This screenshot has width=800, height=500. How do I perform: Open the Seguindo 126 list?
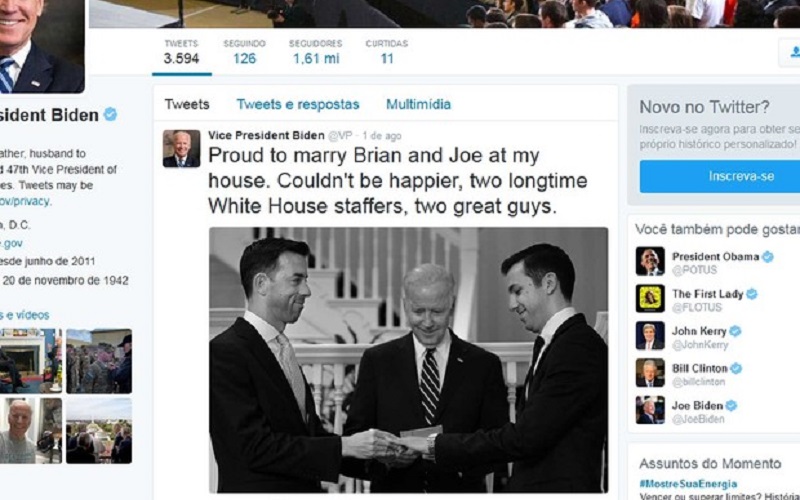(244, 53)
